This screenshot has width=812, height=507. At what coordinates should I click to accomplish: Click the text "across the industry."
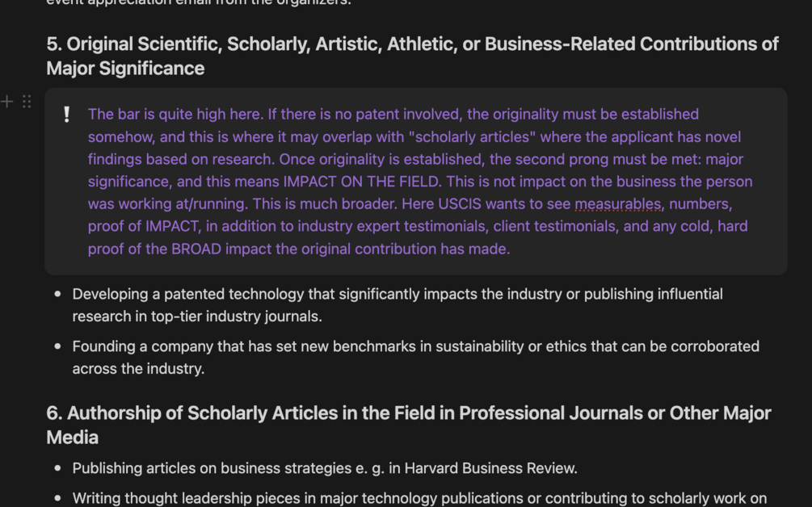[x=138, y=369]
